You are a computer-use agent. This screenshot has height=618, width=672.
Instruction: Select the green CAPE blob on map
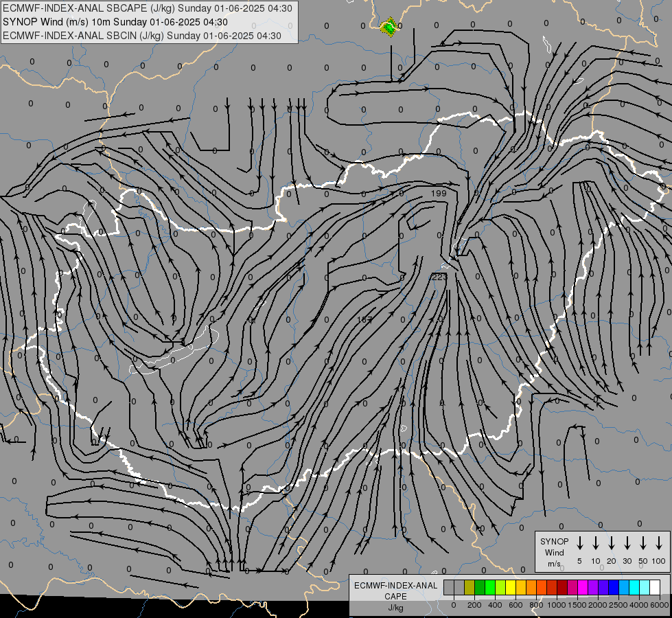(389, 27)
